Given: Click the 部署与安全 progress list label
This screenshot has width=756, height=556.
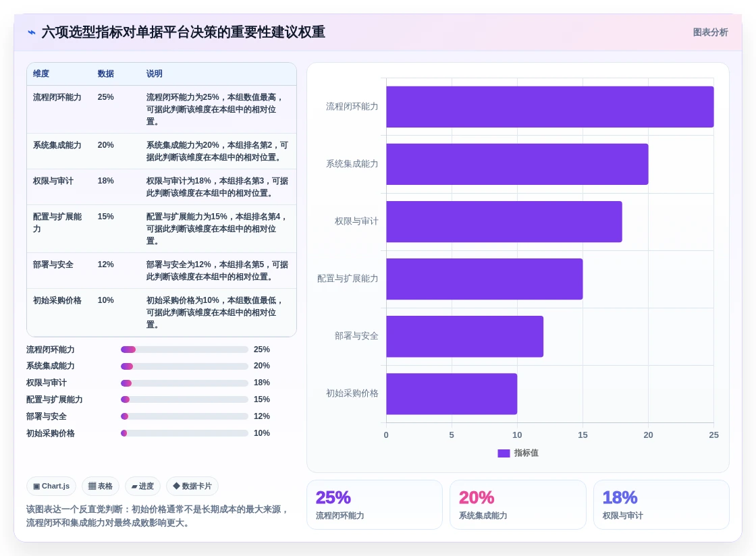Looking at the screenshot, I should (47, 416).
